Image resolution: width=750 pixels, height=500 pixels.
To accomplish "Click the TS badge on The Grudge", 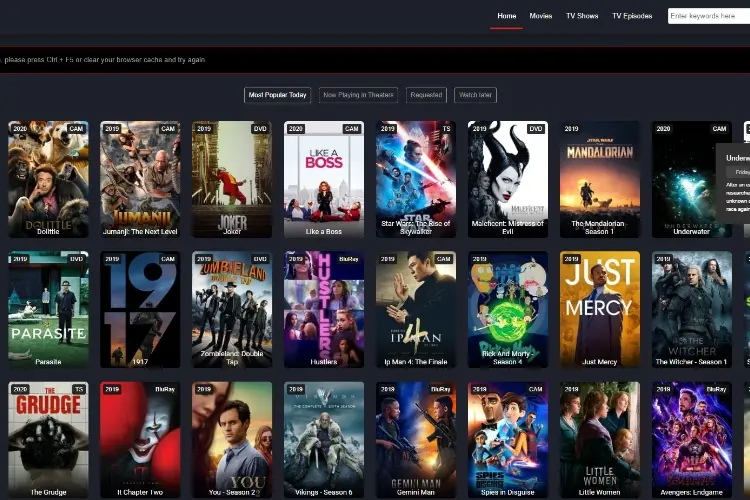I will [x=79, y=389].
